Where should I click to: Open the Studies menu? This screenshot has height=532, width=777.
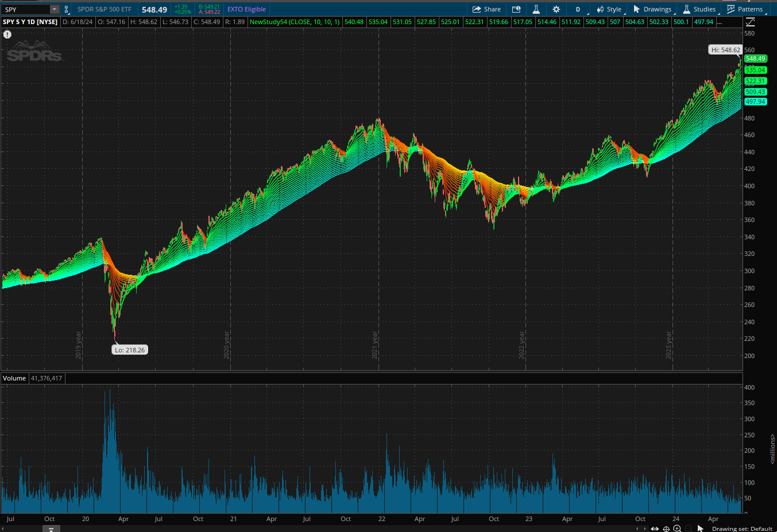coord(699,9)
